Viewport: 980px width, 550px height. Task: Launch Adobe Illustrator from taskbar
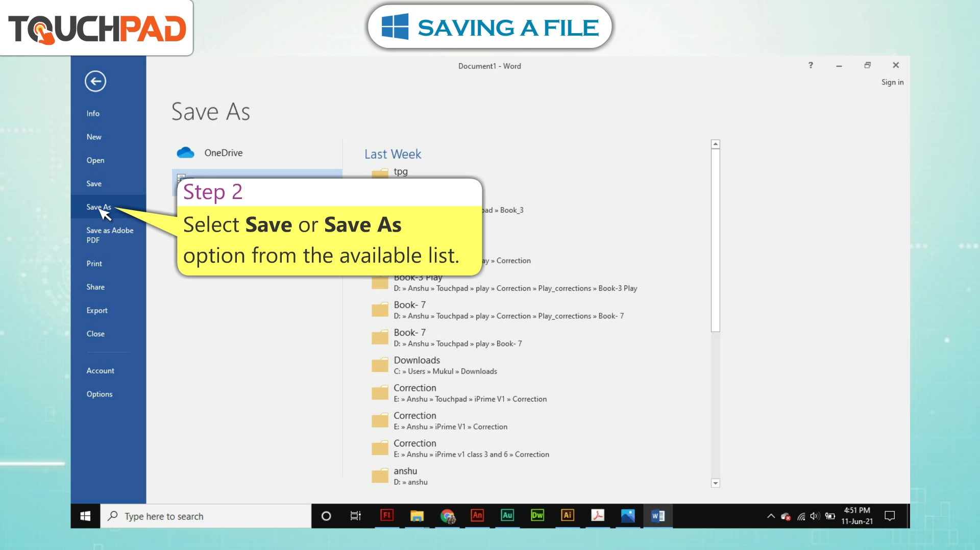pyautogui.click(x=568, y=516)
